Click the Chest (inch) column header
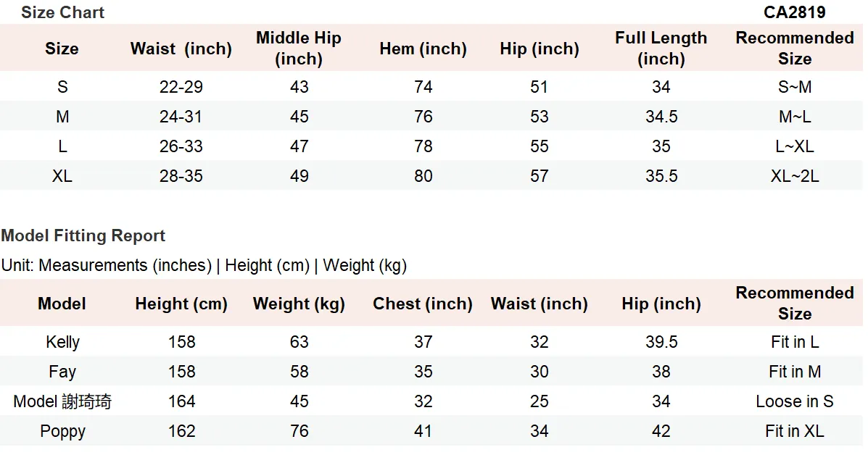Screen dimensions: 868x455 [x=423, y=304]
